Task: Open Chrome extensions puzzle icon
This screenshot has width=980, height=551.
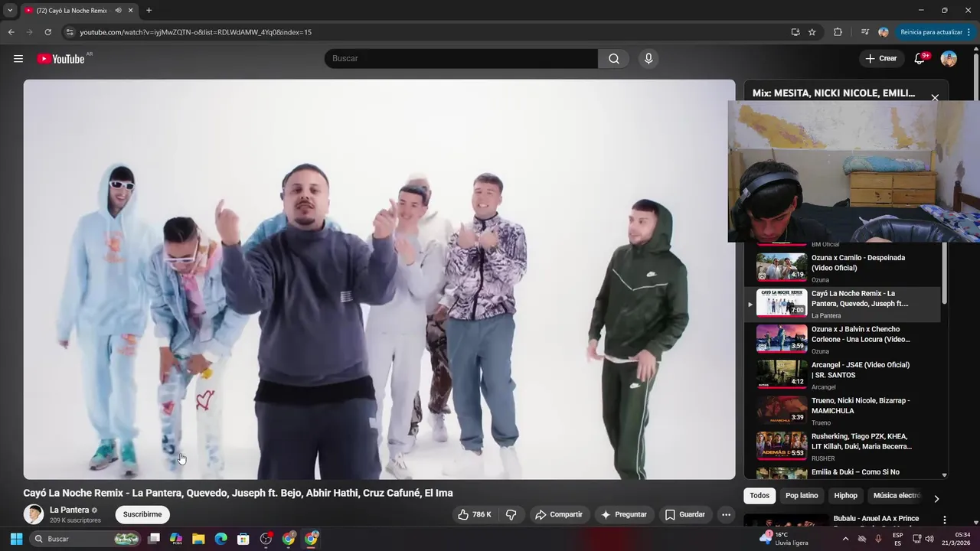Action: (x=838, y=32)
